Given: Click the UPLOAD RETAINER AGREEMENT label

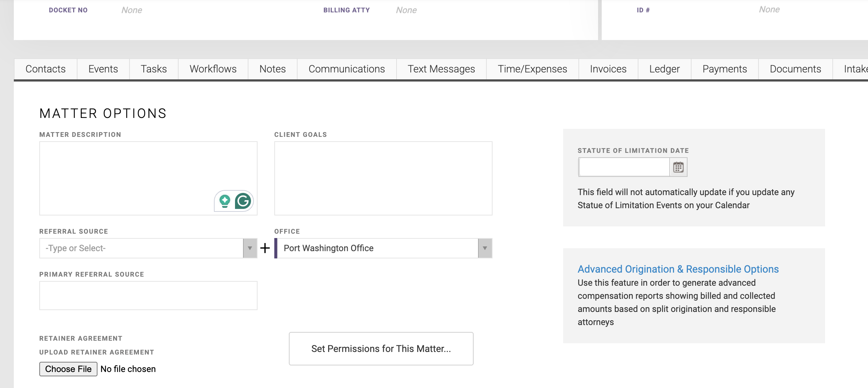Looking at the screenshot, I should click(x=97, y=352).
